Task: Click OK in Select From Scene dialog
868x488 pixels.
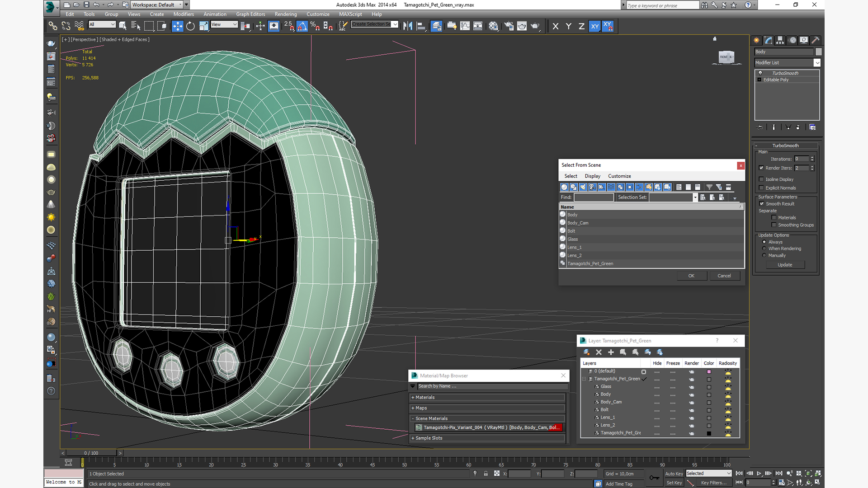Action: pos(691,276)
